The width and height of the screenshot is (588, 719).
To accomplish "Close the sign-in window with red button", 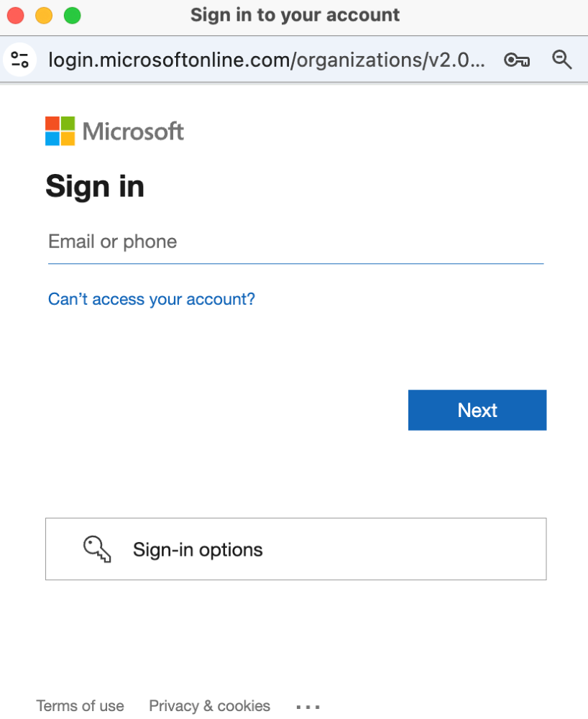I will click(16, 15).
